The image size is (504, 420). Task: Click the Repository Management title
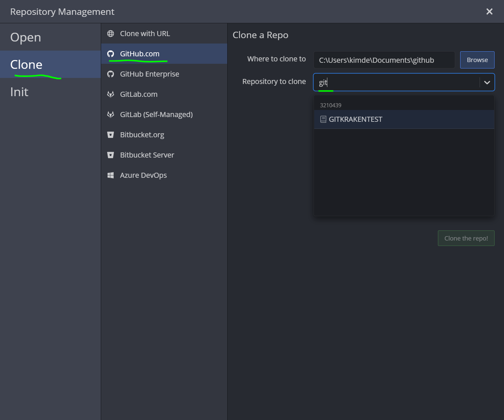pos(62,12)
